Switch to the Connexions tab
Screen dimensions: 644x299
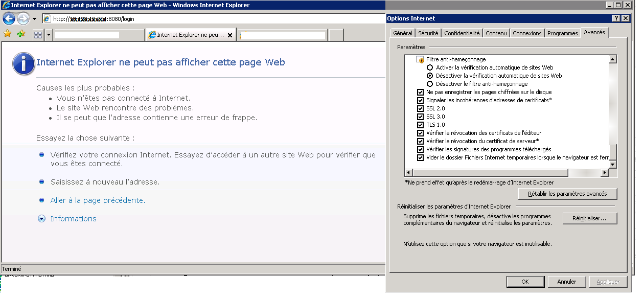pyautogui.click(x=527, y=33)
